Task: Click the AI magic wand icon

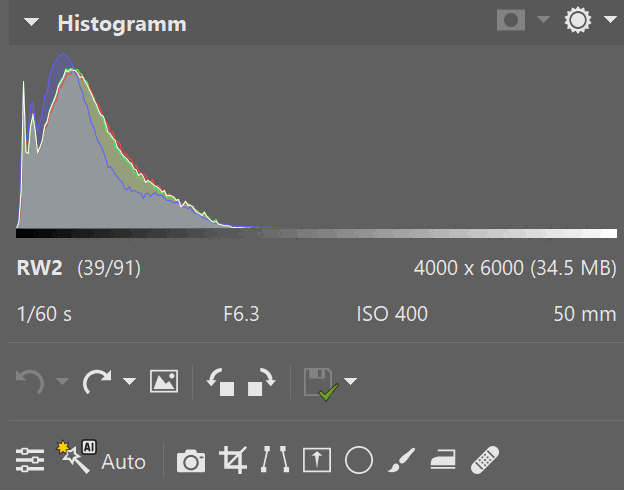Action: pyautogui.click(x=76, y=457)
